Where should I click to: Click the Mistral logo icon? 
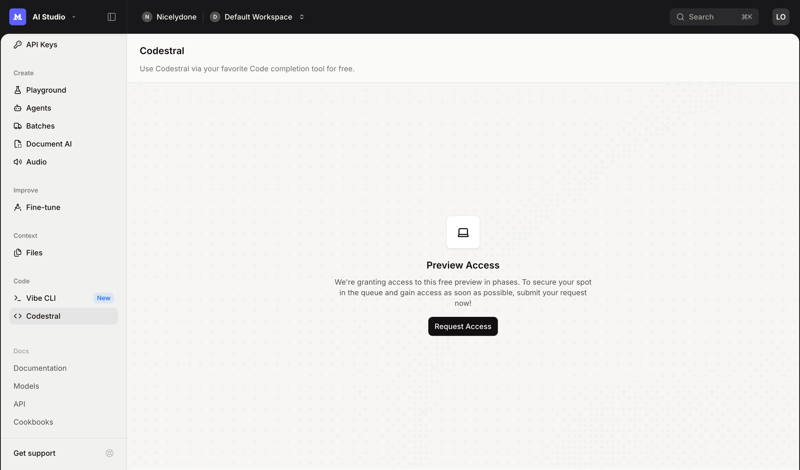(17, 17)
